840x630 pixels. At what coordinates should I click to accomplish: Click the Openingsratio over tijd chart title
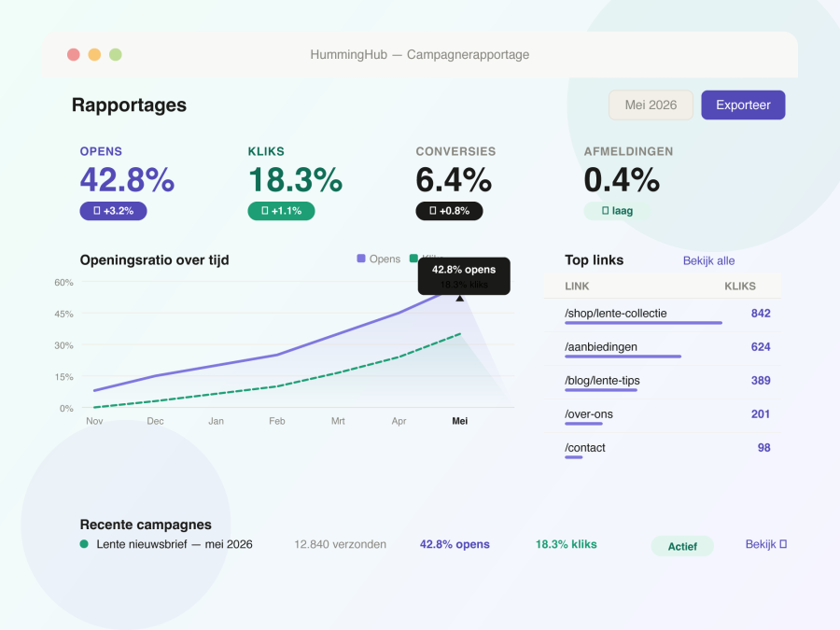[154, 260]
